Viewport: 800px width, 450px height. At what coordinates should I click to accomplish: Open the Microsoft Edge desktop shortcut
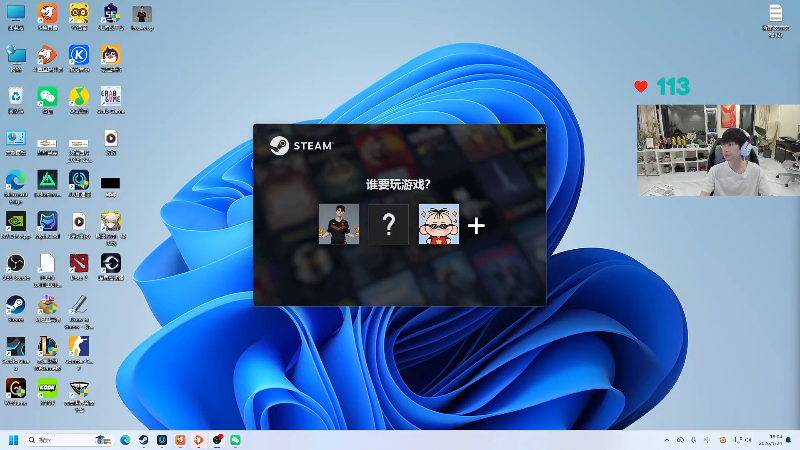click(16, 186)
